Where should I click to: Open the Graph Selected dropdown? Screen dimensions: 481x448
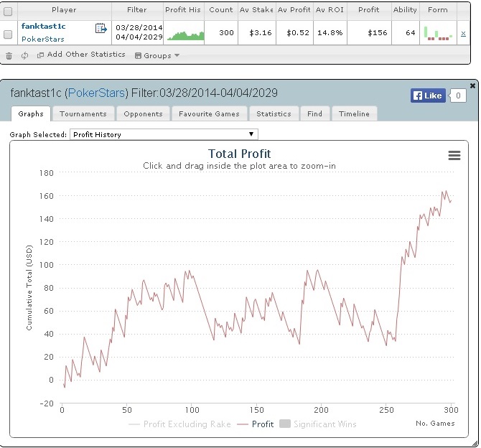tap(164, 134)
